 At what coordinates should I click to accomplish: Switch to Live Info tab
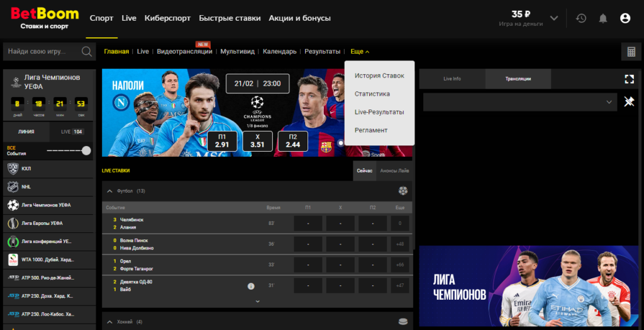pyautogui.click(x=452, y=79)
